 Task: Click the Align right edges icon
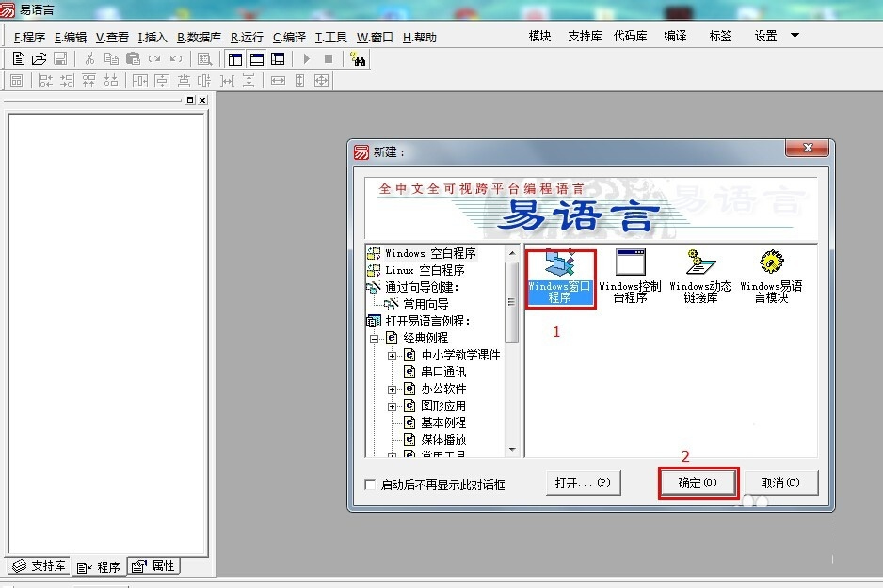click(67, 81)
